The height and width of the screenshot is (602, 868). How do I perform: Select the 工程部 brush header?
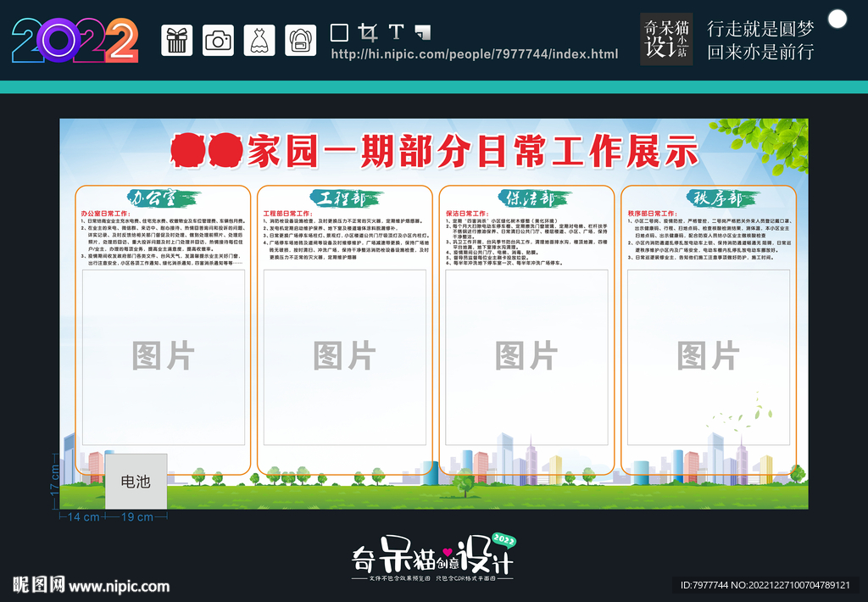[345, 198]
